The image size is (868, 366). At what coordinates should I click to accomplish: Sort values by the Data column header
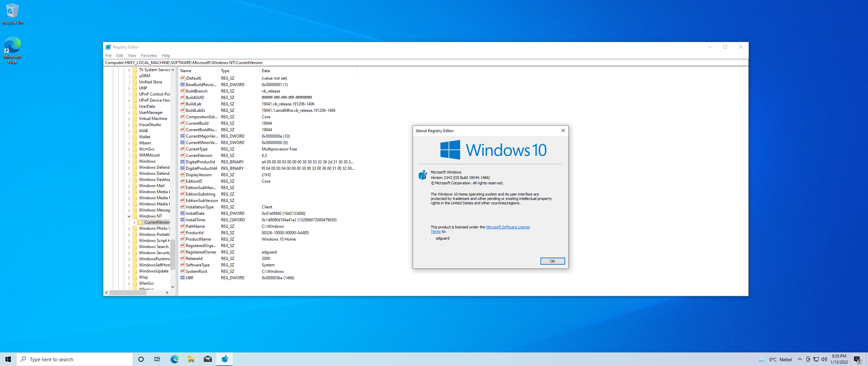[x=309, y=71]
